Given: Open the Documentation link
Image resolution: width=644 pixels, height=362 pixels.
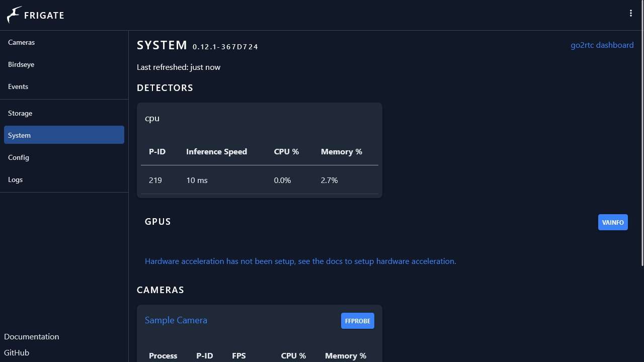Looking at the screenshot, I should click(x=32, y=336).
